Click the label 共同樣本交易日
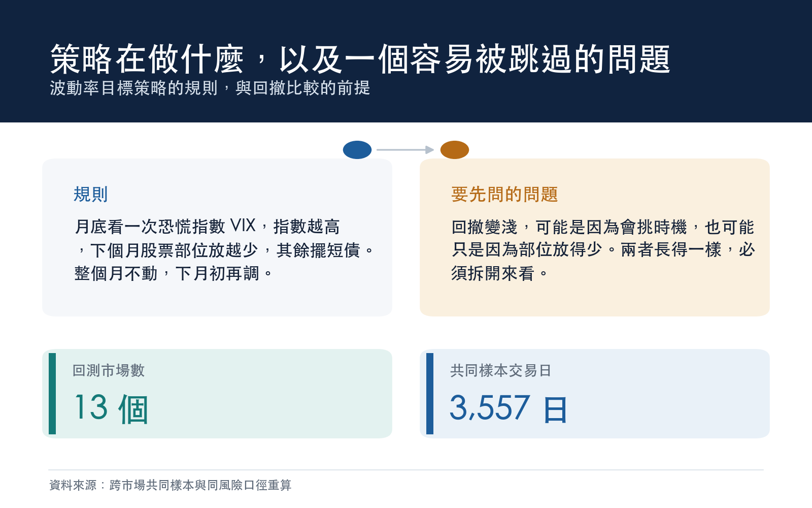This screenshot has height=508, width=812. (501, 370)
